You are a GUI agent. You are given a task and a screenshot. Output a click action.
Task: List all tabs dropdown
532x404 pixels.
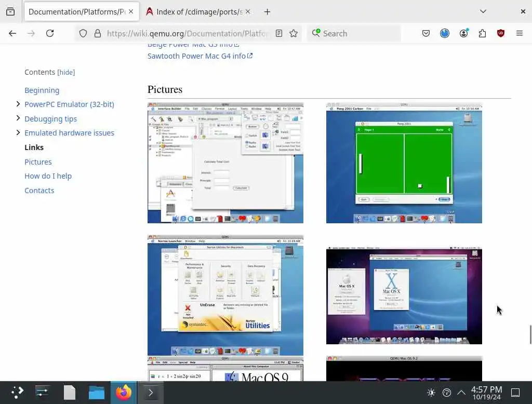pyautogui.click(x=483, y=11)
